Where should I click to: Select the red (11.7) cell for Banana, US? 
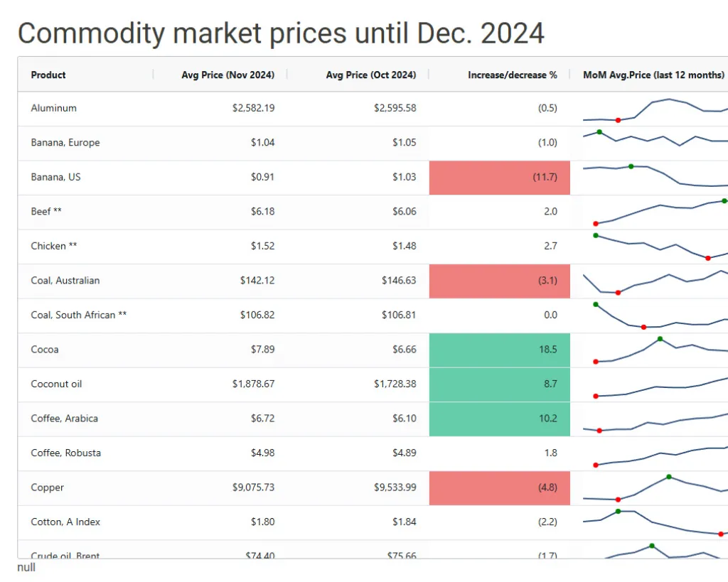pyautogui.click(x=499, y=178)
